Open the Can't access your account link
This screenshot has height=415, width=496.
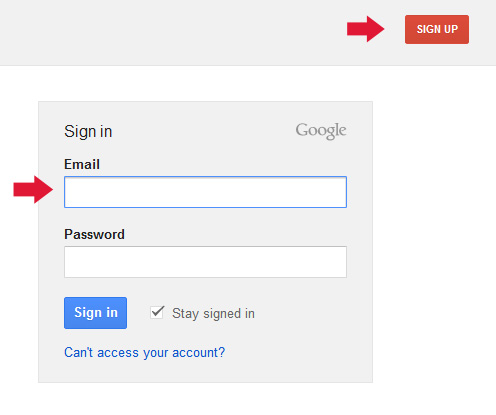pos(144,353)
